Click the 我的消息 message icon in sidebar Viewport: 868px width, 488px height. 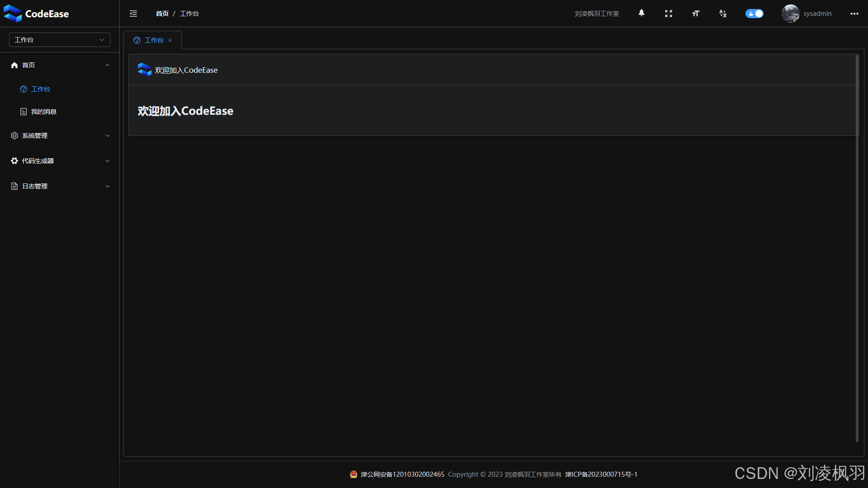[x=24, y=111]
